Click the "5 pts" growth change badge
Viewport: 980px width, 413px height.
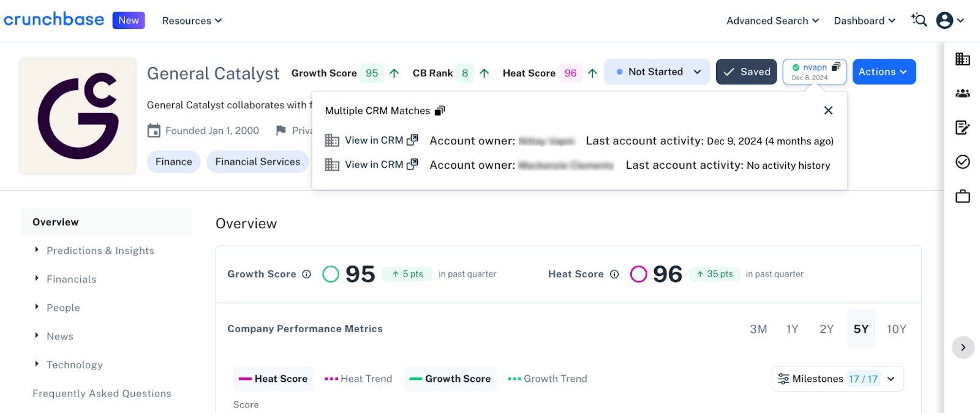coord(407,274)
